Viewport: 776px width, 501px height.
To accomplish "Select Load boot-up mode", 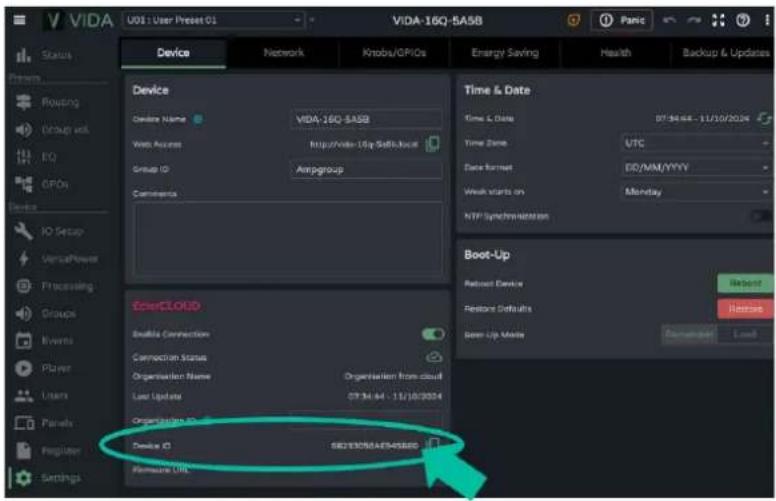I will pyautogui.click(x=745, y=335).
